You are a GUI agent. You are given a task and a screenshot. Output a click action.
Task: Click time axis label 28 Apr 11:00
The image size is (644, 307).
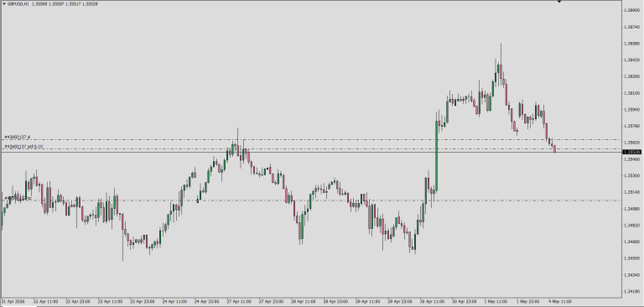tap(304, 302)
